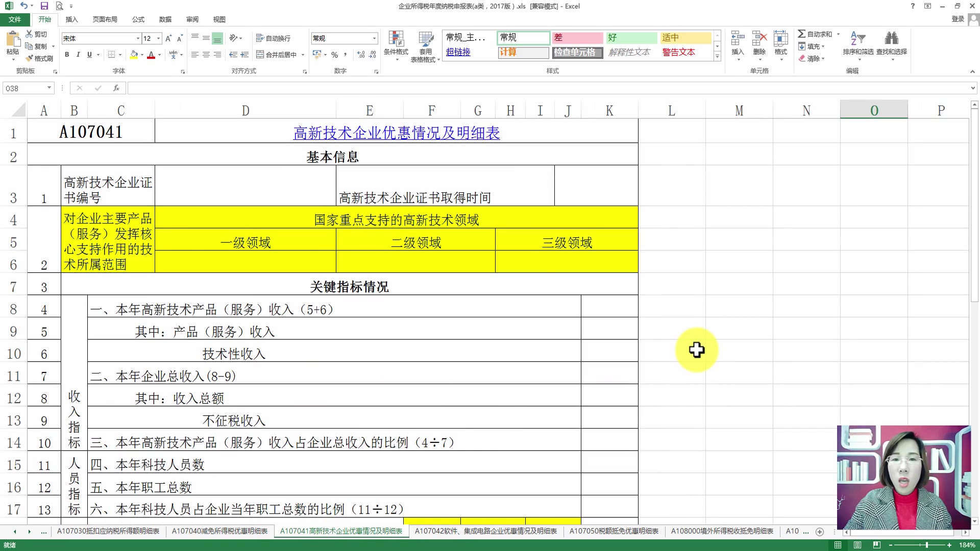
Task: Toggle italic formatting
Action: click(x=78, y=55)
